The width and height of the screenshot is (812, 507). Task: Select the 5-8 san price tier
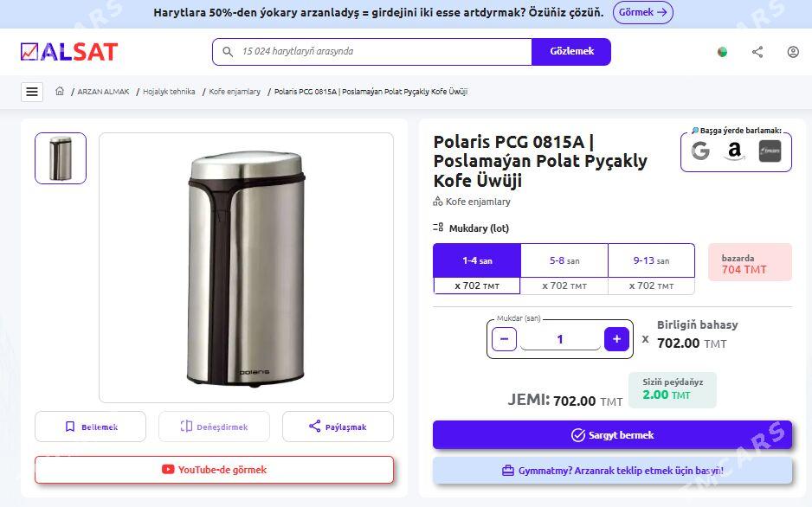[x=564, y=260]
